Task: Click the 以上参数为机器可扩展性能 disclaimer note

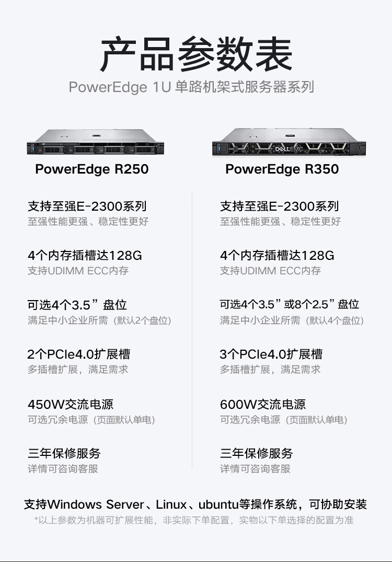Action: click(x=194, y=520)
